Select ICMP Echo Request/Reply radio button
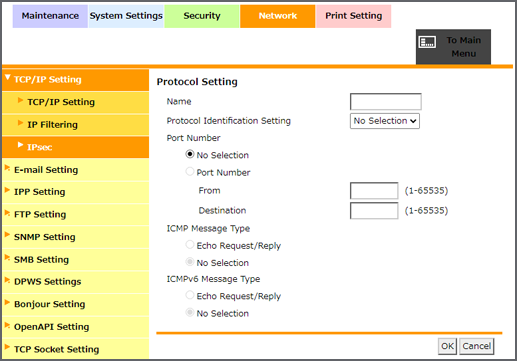The width and height of the screenshot is (517, 361). tap(190, 245)
